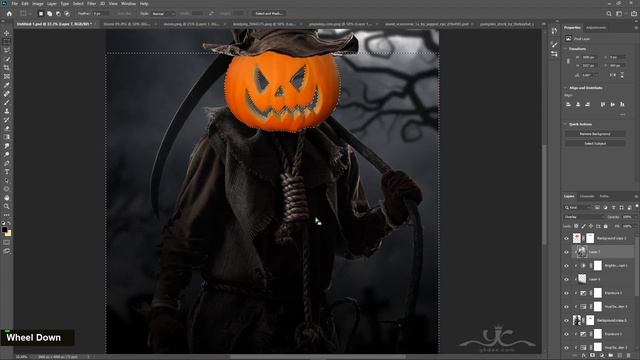Click Select and Mask button
Screen dimensions: 640x360
(x=269, y=13)
